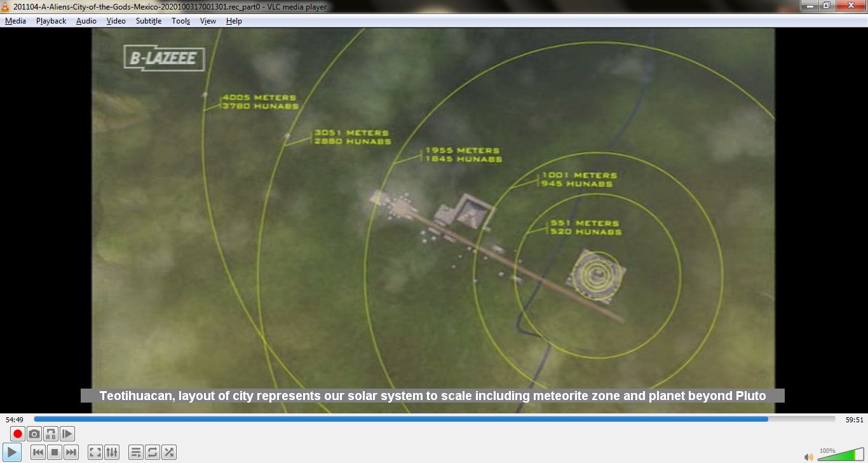Stop playback with the square button

click(55, 452)
